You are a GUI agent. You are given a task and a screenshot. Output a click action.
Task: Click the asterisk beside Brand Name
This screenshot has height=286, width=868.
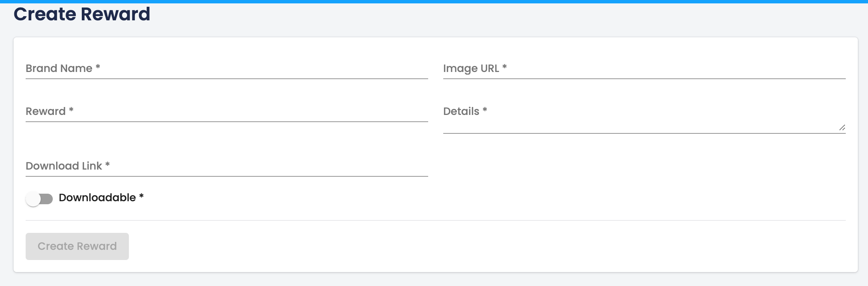pyautogui.click(x=98, y=67)
